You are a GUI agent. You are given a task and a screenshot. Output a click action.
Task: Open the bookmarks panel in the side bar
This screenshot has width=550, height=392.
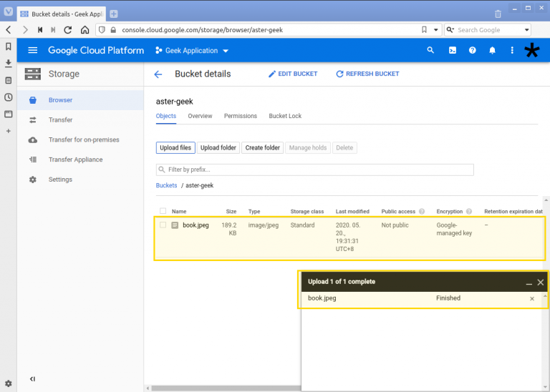coord(9,46)
